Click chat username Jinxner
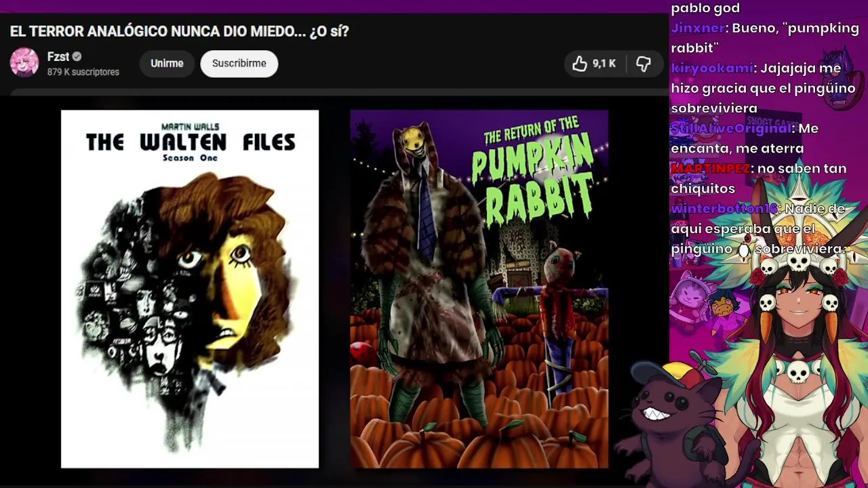This screenshot has height=488, width=868. click(x=698, y=28)
